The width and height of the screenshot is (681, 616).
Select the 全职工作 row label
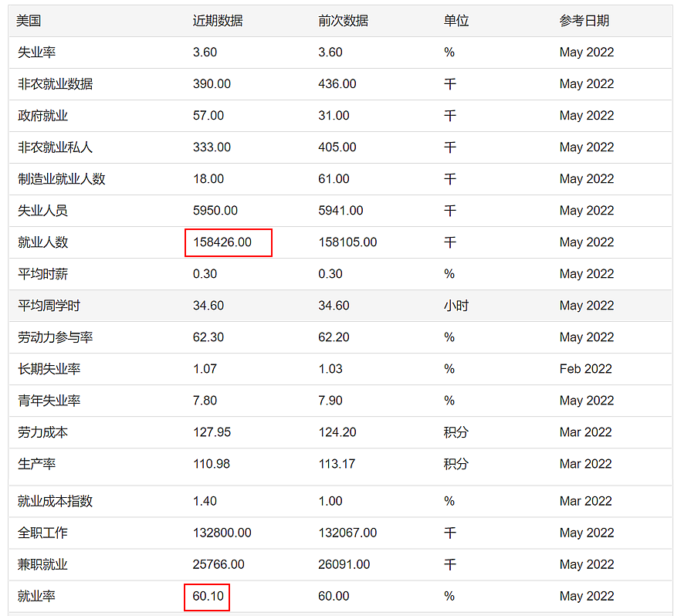point(42,533)
